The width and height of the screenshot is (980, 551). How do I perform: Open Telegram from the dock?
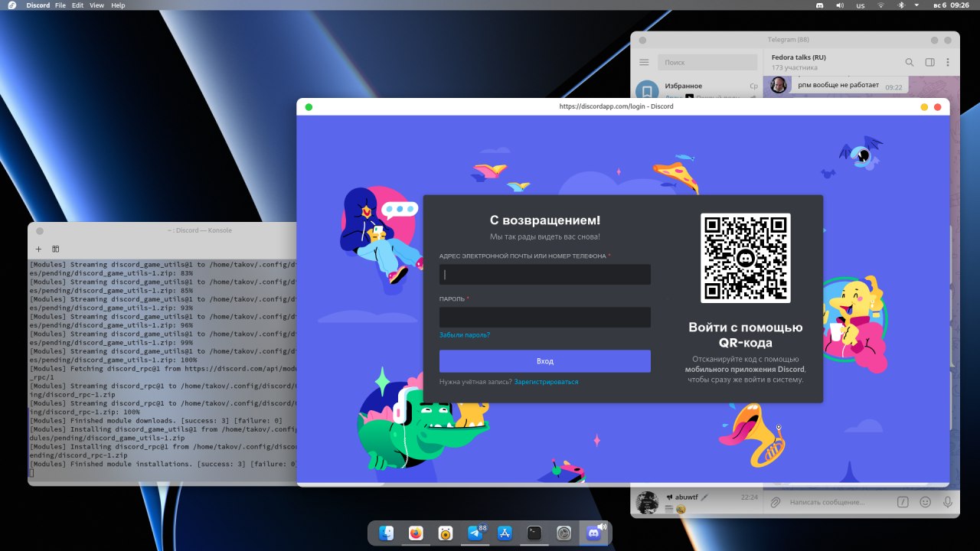(475, 533)
